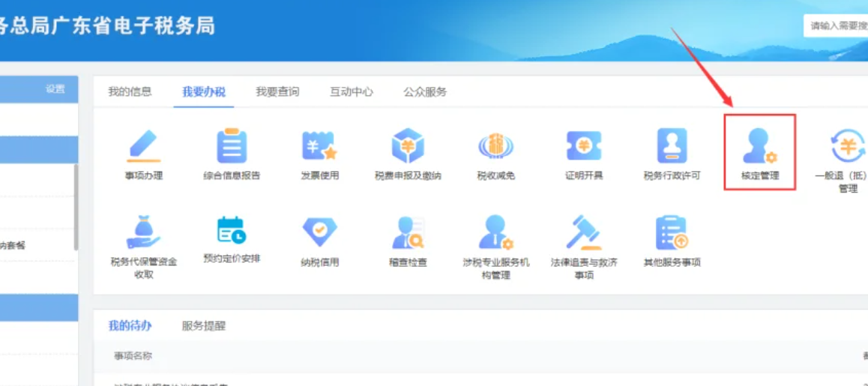Open the 税务代保管资金收取 money bag icon
Viewport: 868px width, 386px height.
point(144,232)
